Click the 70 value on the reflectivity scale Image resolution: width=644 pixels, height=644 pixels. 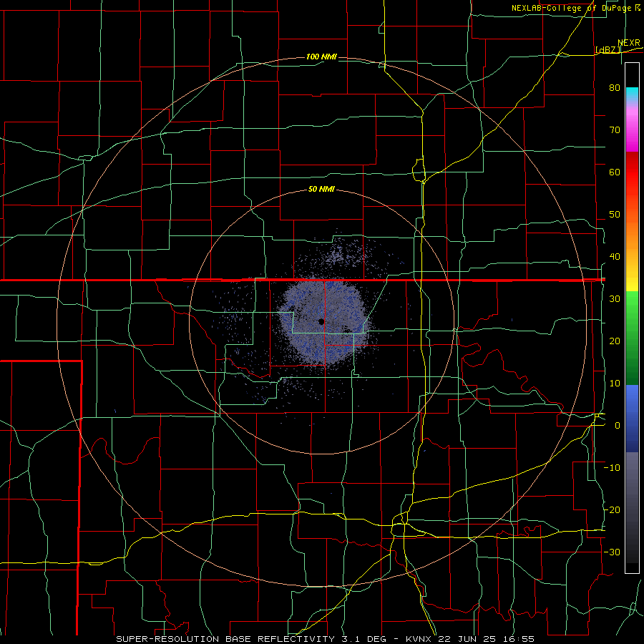click(615, 130)
